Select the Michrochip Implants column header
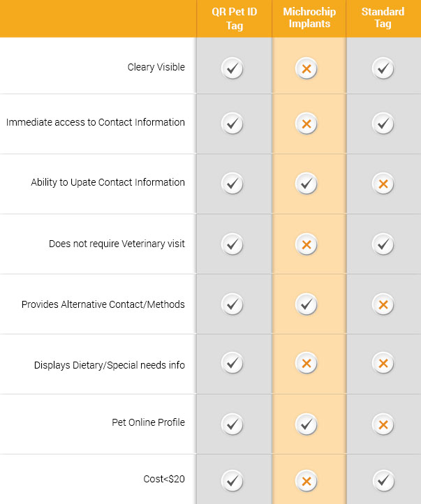Image resolution: width=421 pixels, height=504 pixels. (x=309, y=18)
